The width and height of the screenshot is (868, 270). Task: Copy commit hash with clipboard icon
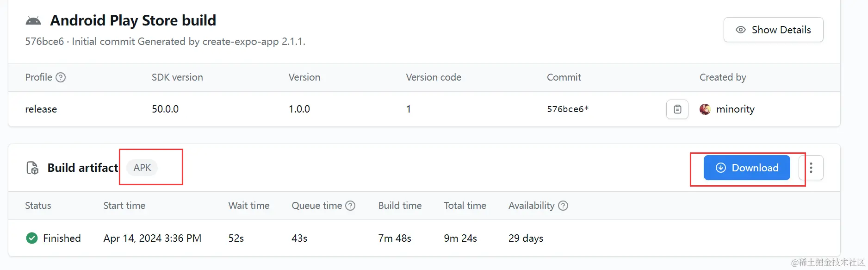pyautogui.click(x=677, y=109)
